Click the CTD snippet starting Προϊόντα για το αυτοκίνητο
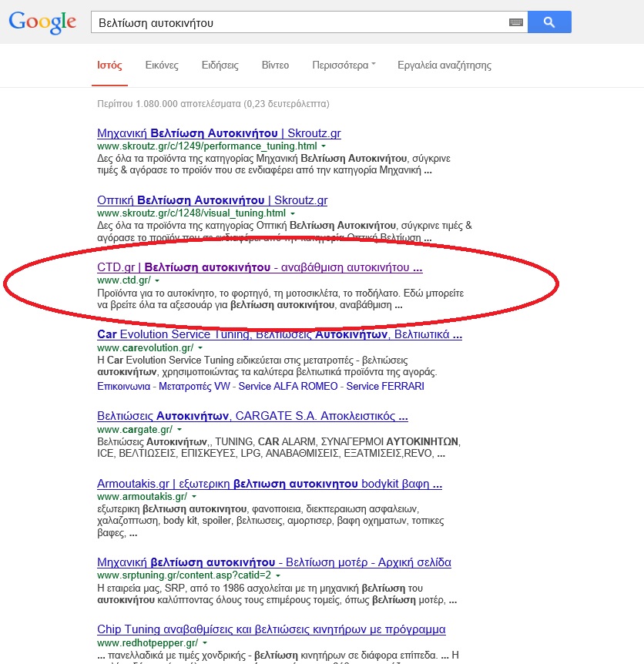644x664 pixels. pos(280,299)
